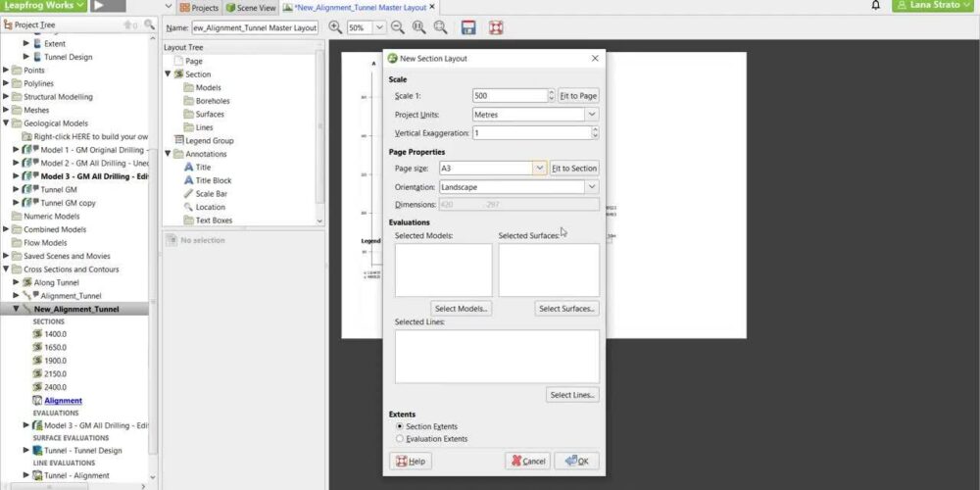Click the Fit to Page button

578,96
